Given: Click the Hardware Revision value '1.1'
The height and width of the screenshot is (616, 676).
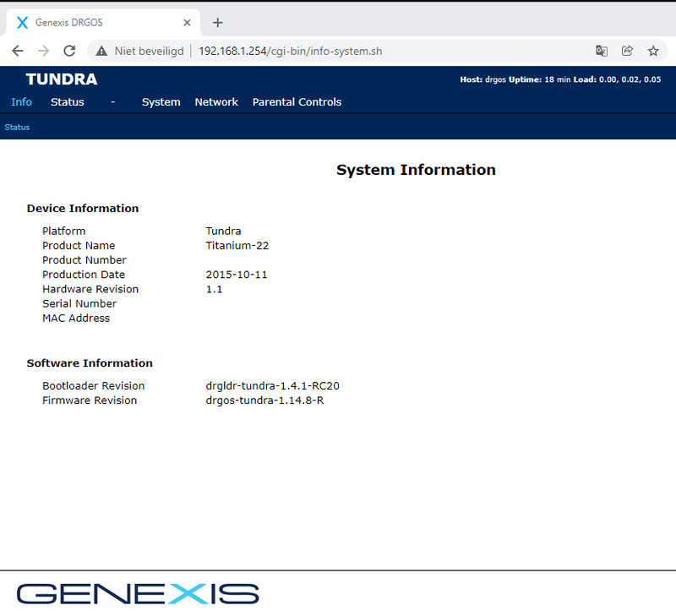Looking at the screenshot, I should click(x=214, y=289).
